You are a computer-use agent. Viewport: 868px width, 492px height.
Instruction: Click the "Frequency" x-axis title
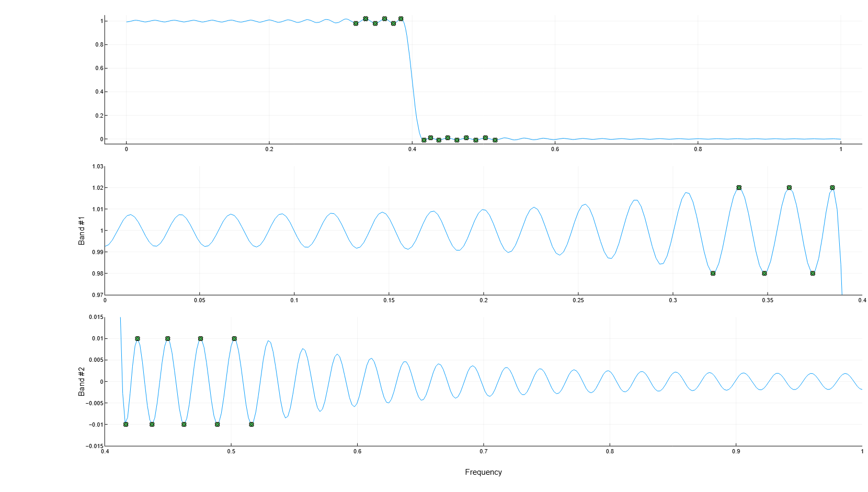[483, 472]
